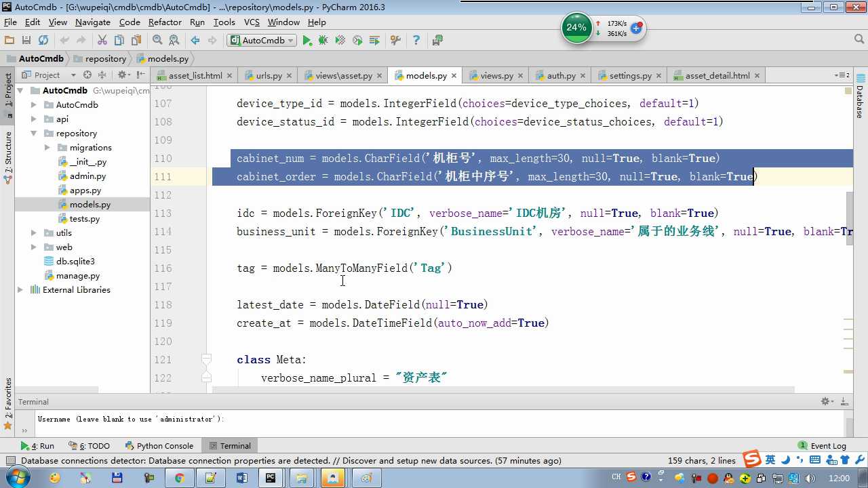Toggle fold marker at class Meta line
This screenshot has height=488, width=868.
207,359
